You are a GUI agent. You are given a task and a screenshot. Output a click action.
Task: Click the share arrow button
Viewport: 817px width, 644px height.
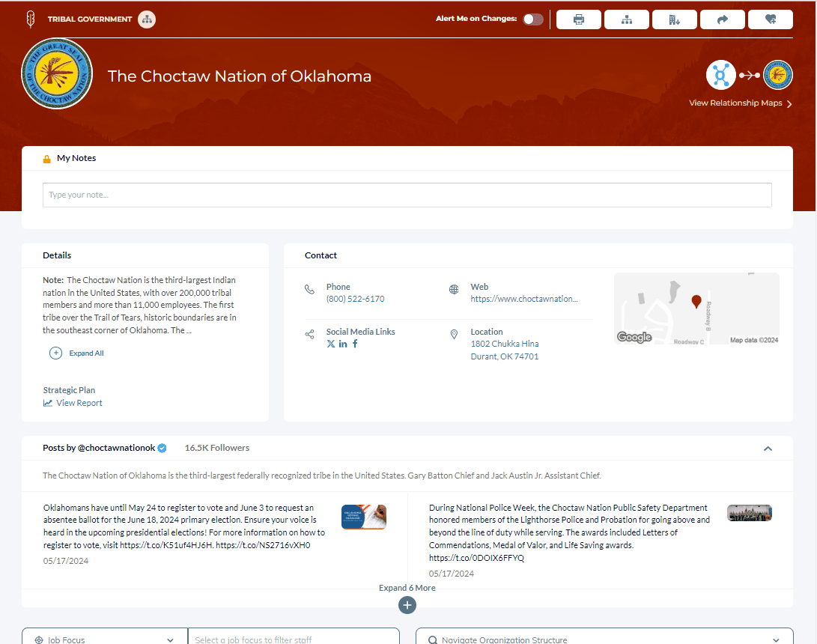[x=723, y=19]
